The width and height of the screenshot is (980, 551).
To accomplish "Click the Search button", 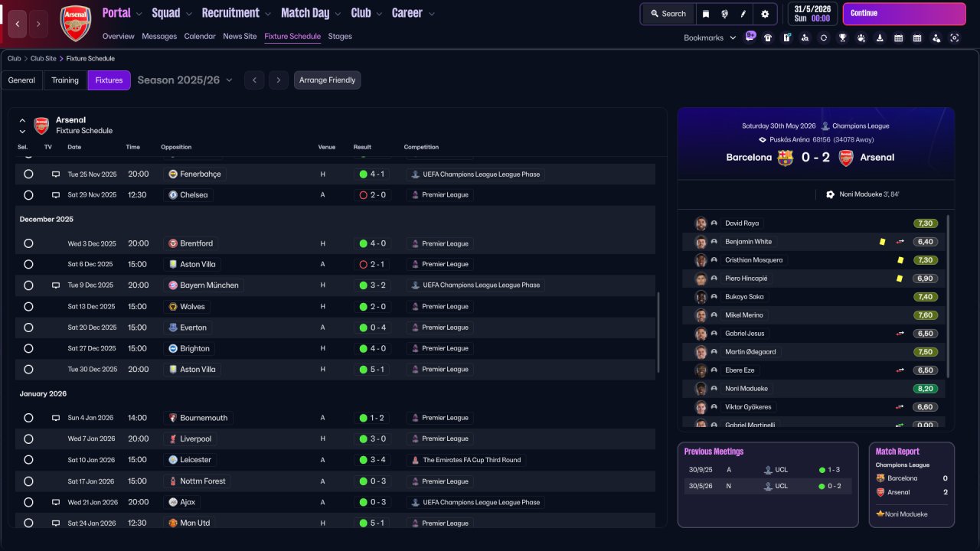I will click(668, 14).
